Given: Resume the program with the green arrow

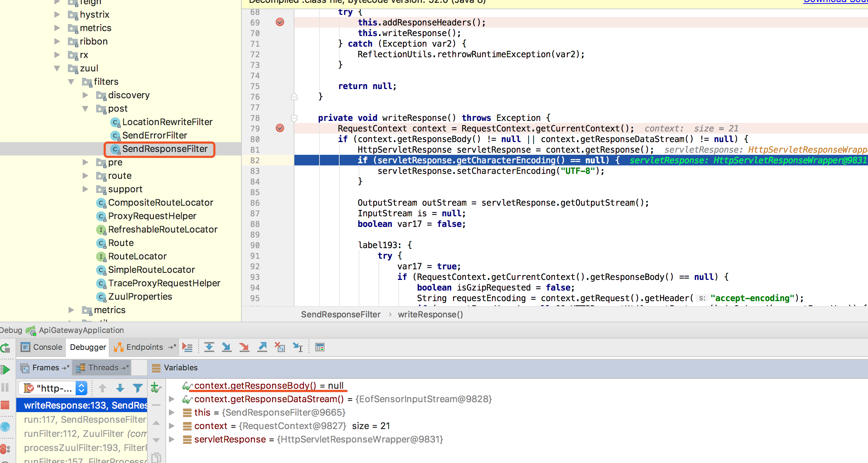Looking at the screenshot, I should click(x=5, y=370).
